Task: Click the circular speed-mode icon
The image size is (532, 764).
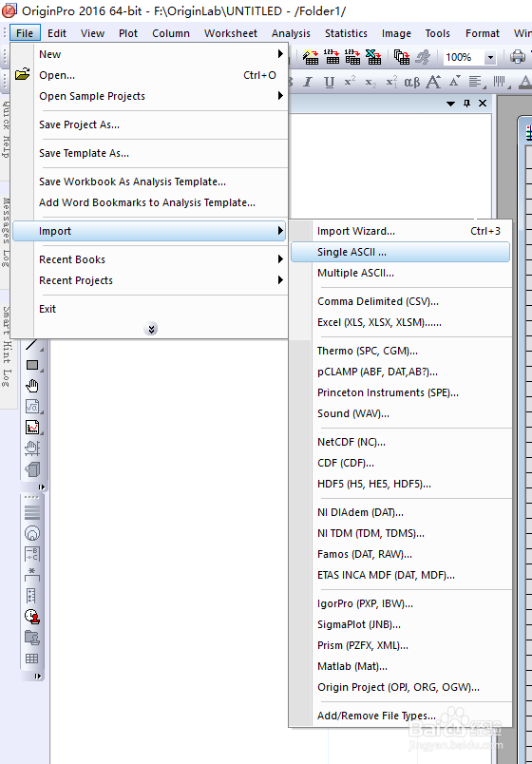Action: point(32,534)
